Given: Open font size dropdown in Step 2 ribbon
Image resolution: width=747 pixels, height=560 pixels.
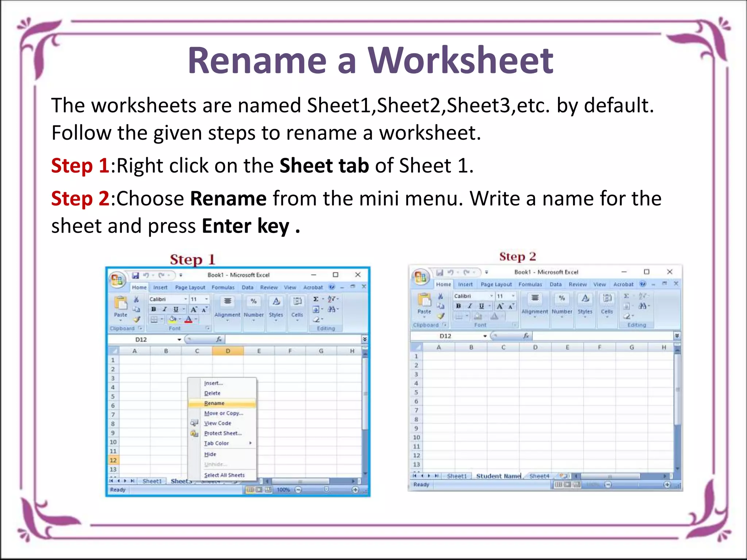Looking at the screenshot, I should (513, 296).
